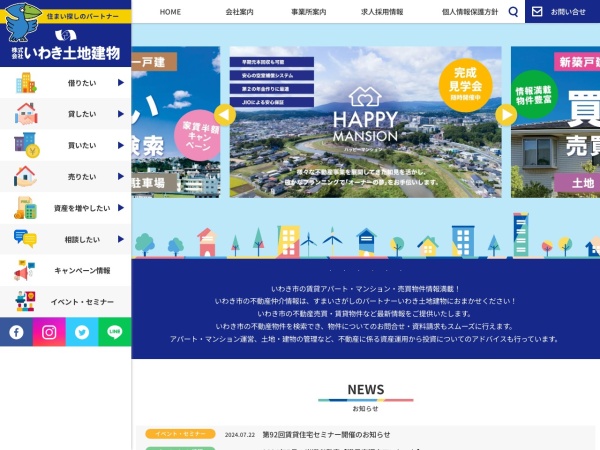Click the 家賃半額キャンペーン pink badge

[x=198, y=135]
